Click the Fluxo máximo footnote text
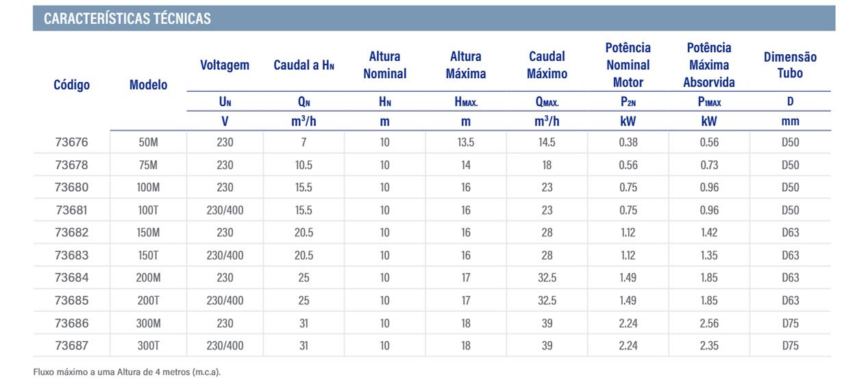This screenshot has width=868, height=383. click(127, 372)
